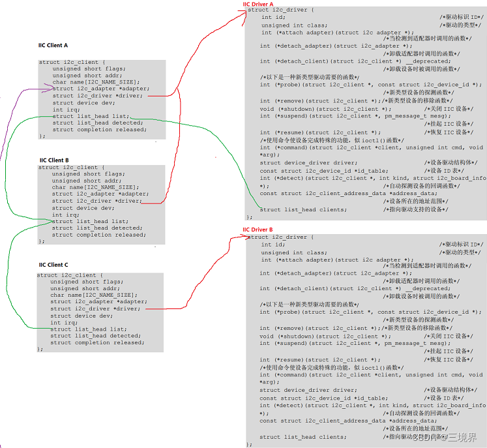
Task: Click "int id;" in IIC Driver A
Action: (273, 18)
